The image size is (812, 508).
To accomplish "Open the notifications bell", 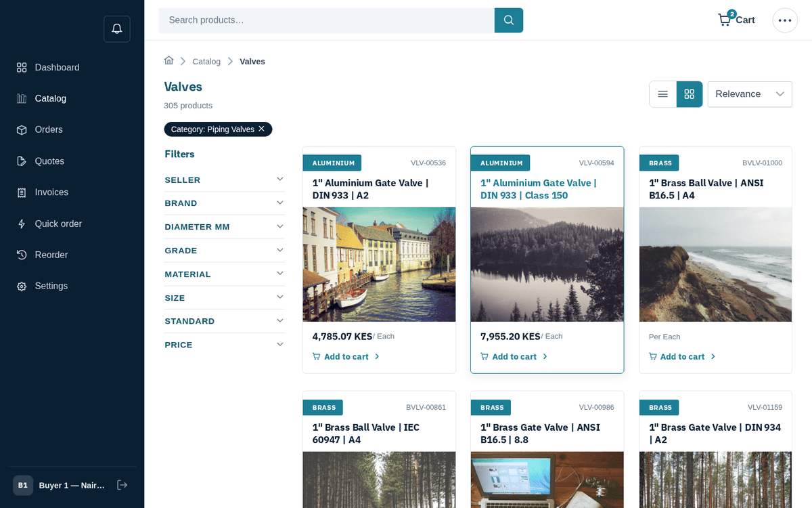I will (x=117, y=29).
